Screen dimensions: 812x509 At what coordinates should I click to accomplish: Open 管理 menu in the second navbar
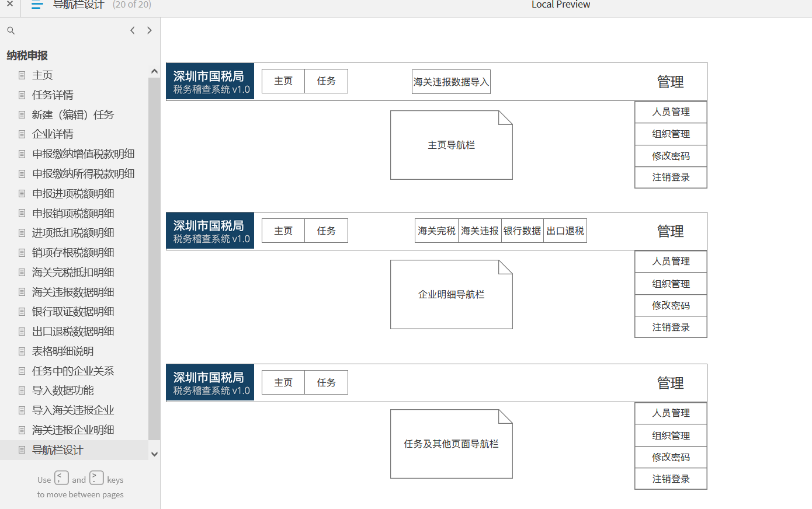pyautogui.click(x=670, y=231)
